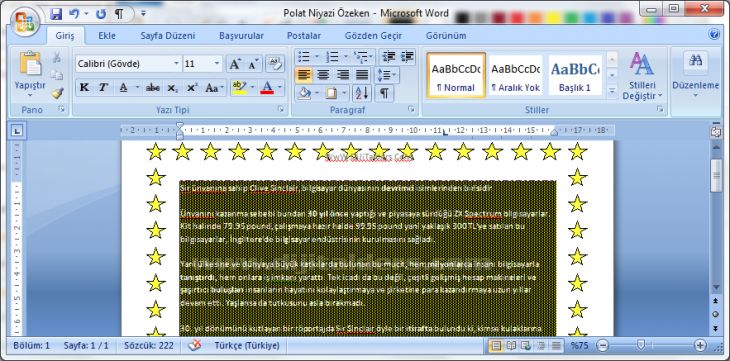
Task: Open the Sayfa Düzeni tab
Action: (168, 36)
